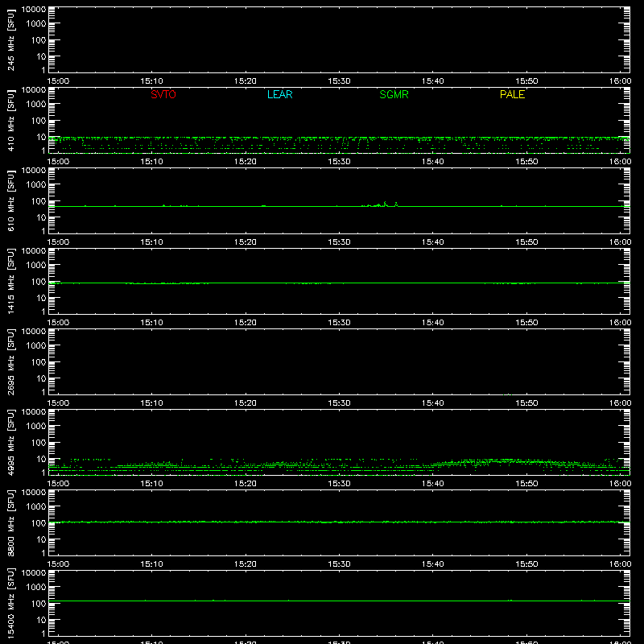Click 16:00 tick label under 8800 MHz panel
The height and width of the screenshot is (644, 644).
(620, 564)
